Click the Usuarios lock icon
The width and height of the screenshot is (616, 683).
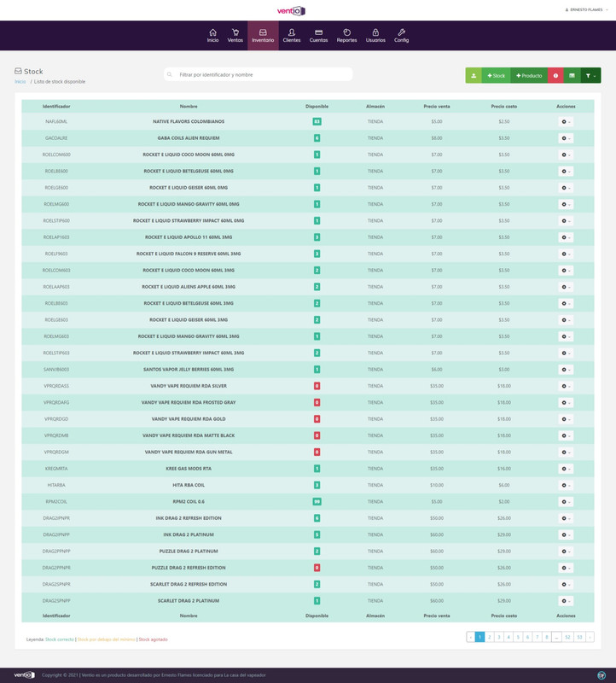click(x=375, y=32)
